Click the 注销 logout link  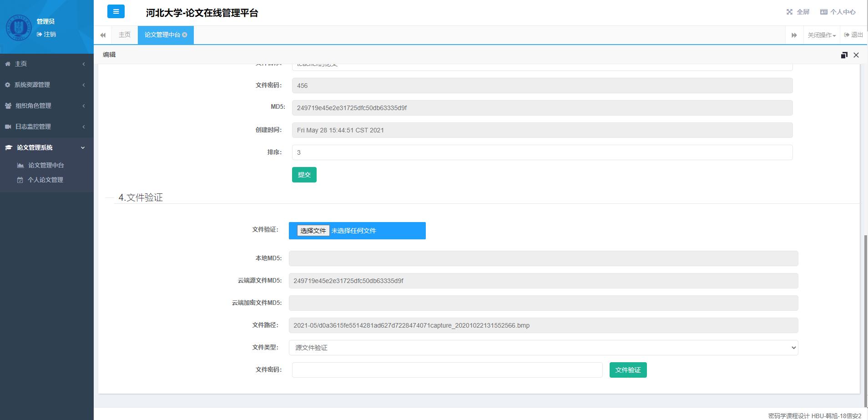click(46, 34)
